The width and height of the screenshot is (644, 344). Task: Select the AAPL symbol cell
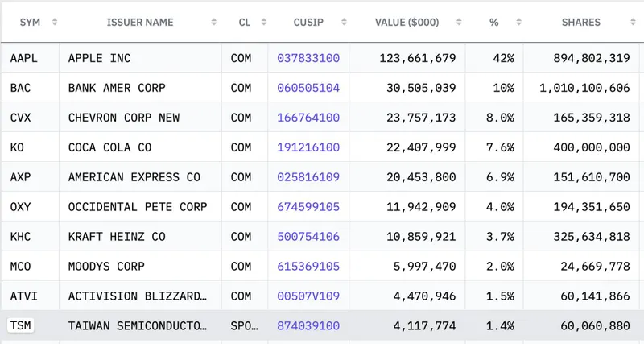[x=23, y=58]
